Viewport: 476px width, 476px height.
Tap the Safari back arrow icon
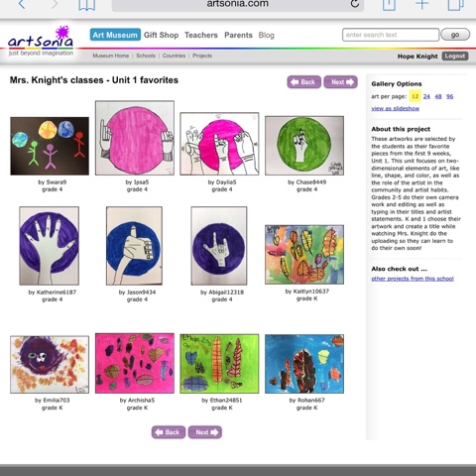point(22,4)
